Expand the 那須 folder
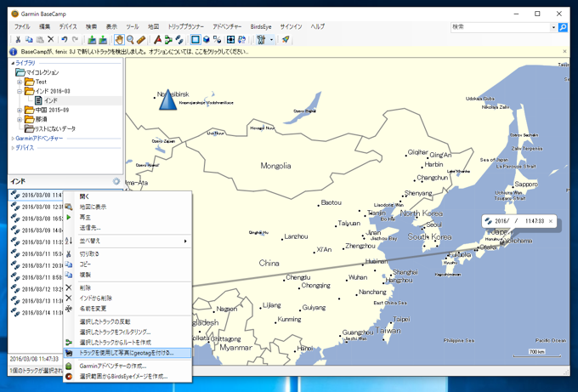Screen dimensions: 578x392 20,119
